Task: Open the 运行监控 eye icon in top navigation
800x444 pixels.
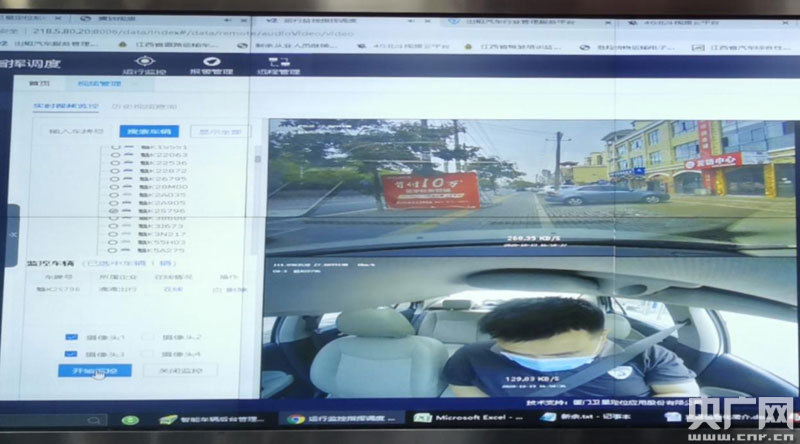Action: [151, 62]
